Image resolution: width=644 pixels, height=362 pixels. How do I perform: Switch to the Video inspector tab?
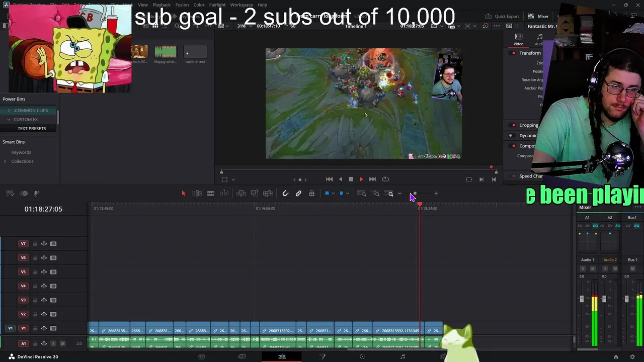[518, 40]
